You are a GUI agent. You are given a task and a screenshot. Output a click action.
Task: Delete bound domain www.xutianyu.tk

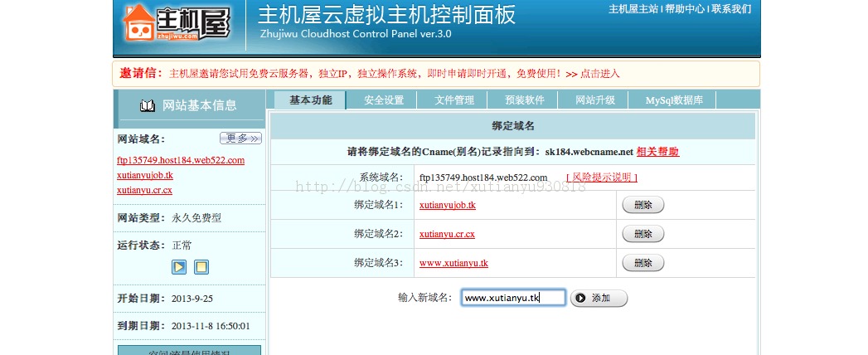643,262
